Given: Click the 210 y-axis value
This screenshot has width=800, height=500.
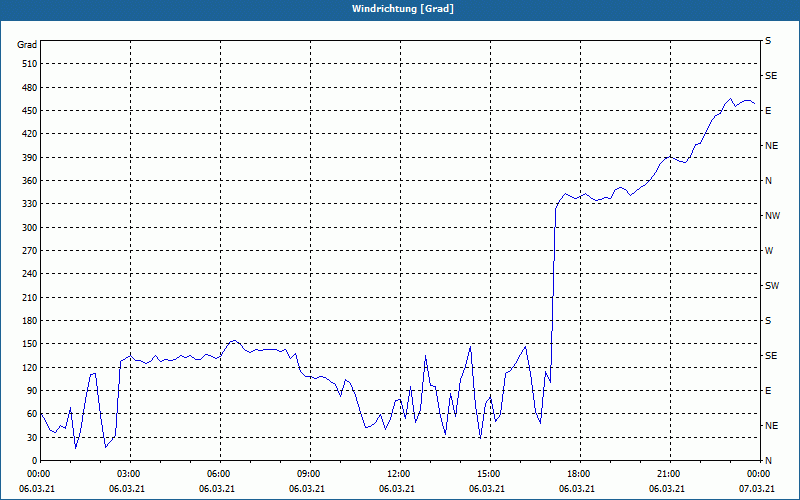Looking at the screenshot, I should [30, 297].
